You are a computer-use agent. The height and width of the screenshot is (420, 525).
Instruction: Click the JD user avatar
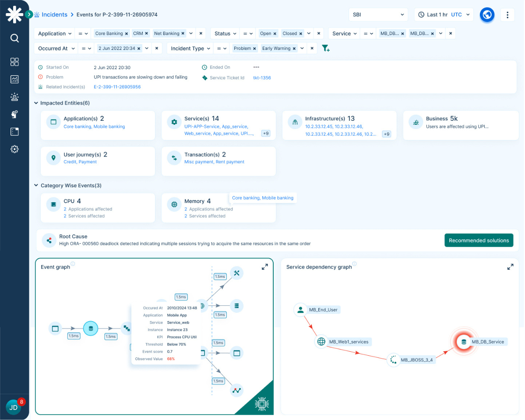click(x=14, y=407)
